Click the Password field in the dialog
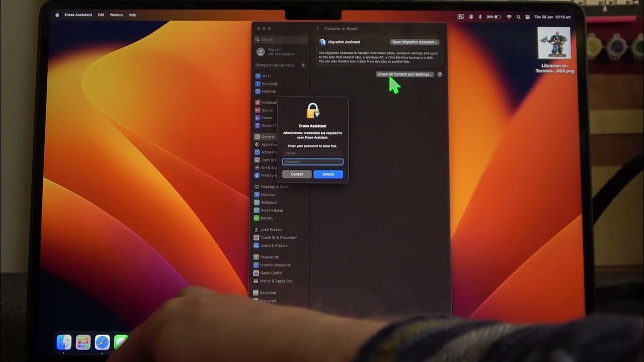 tap(312, 162)
